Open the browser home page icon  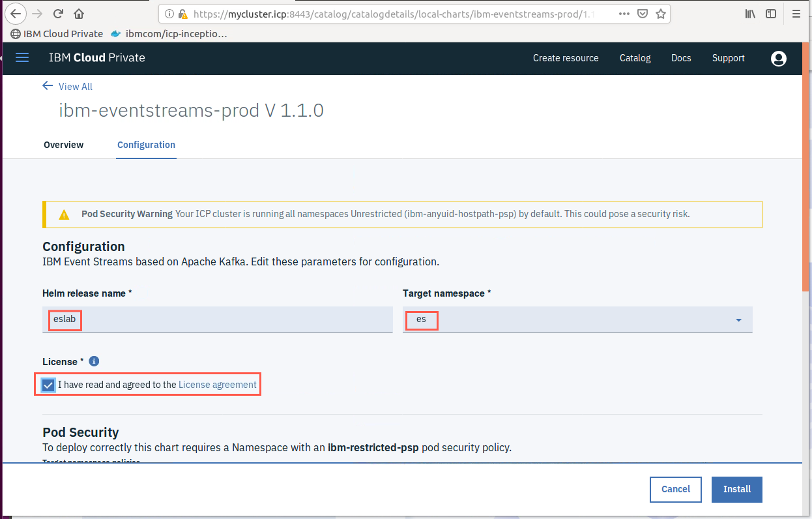(x=79, y=14)
